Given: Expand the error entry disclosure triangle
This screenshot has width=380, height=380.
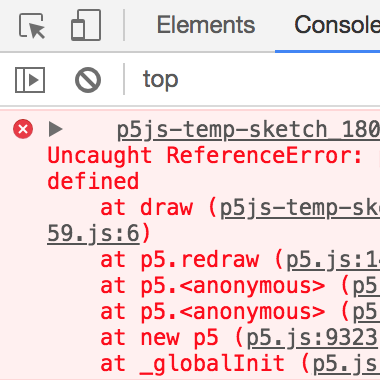Looking at the screenshot, I should tap(55, 129).
